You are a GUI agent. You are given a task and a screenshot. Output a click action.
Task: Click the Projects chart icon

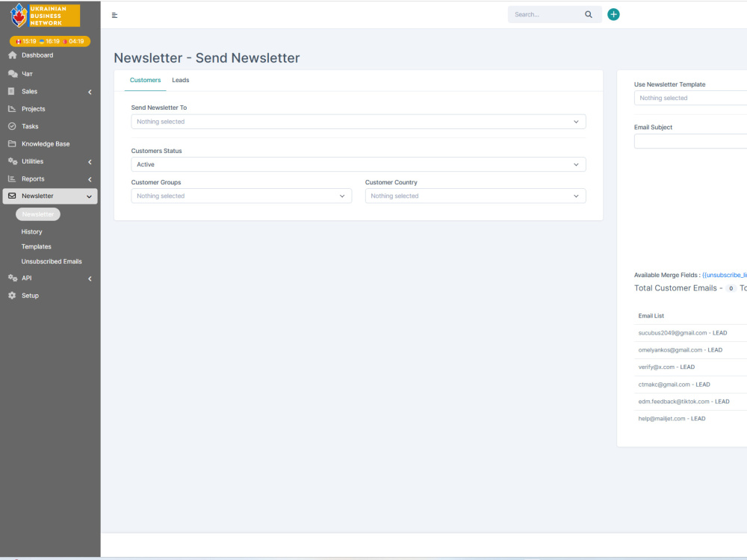pyautogui.click(x=12, y=109)
